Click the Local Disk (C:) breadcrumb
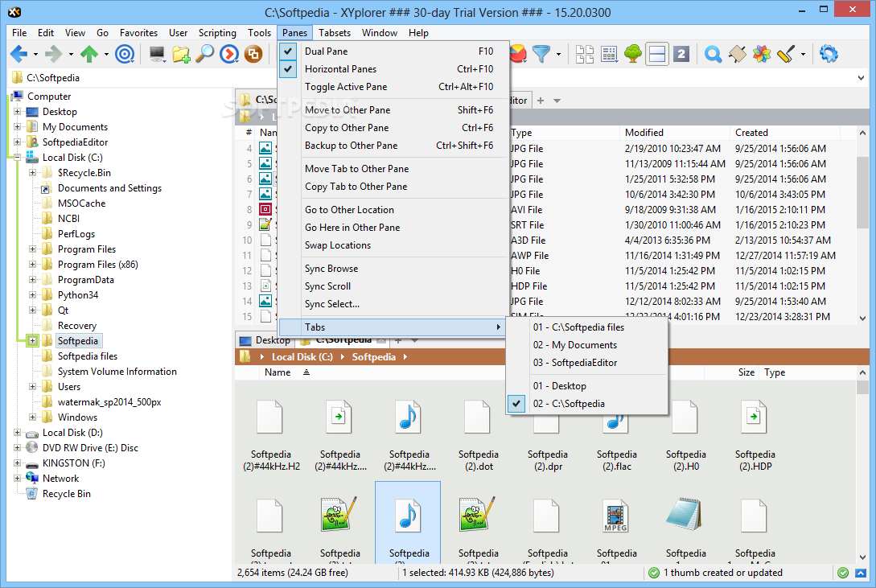This screenshot has width=876, height=588. [x=302, y=357]
